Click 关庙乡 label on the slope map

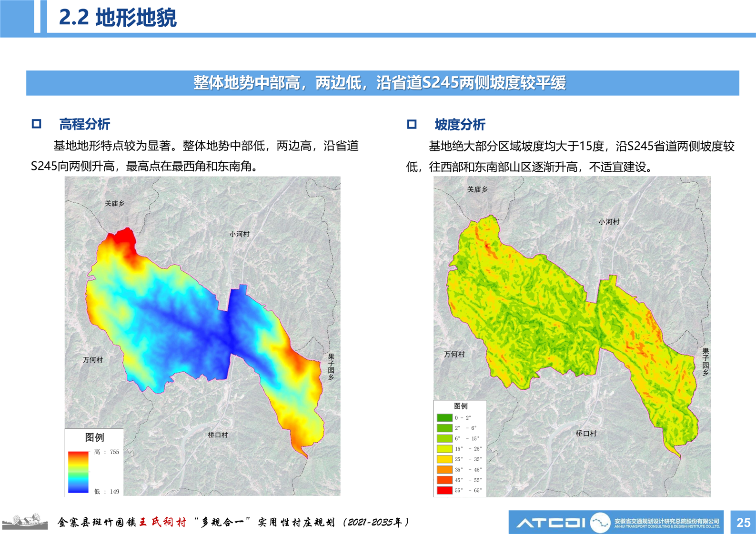pos(478,189)
